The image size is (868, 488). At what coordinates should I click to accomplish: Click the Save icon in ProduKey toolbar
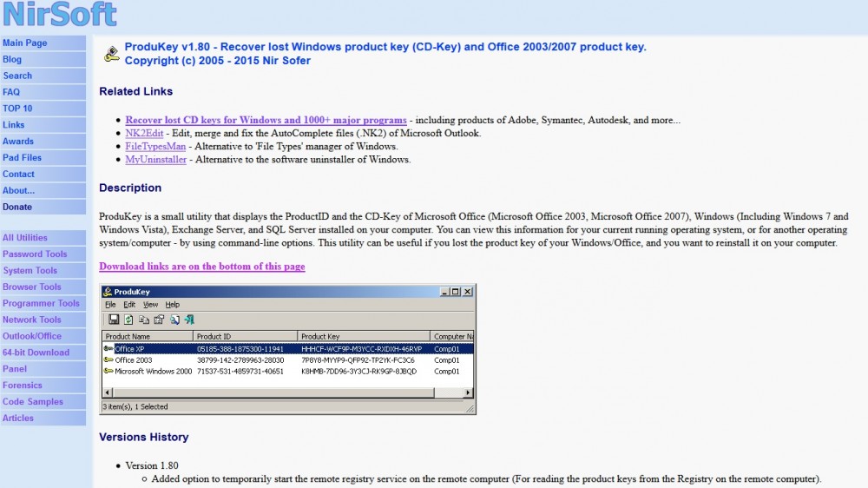point(114,320)
